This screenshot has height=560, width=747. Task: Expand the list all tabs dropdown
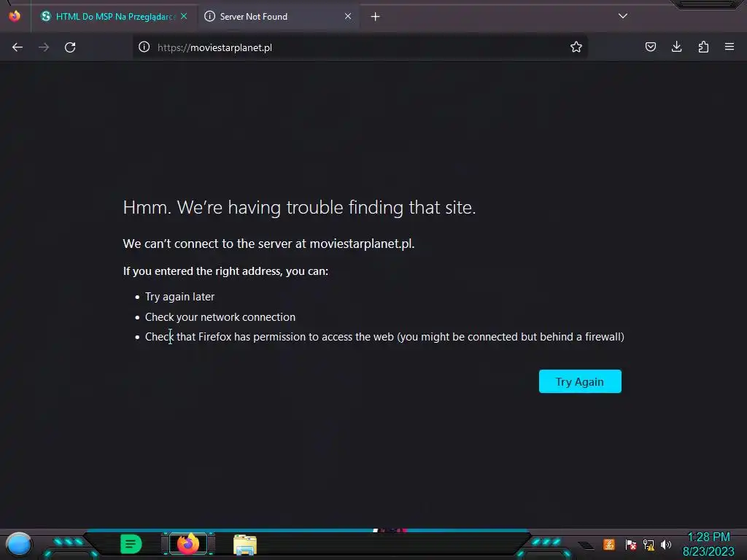coord(623,16)
